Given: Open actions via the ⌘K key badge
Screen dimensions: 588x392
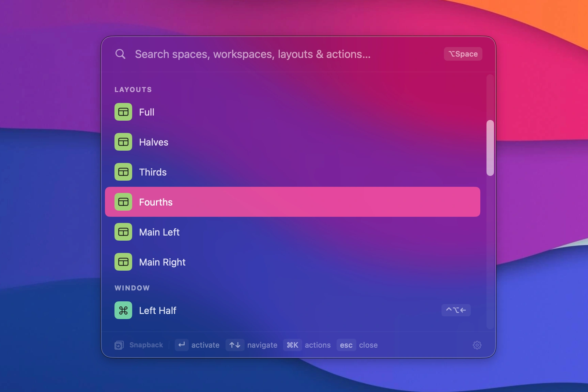Looking at the screenshot, I should 292,345.
